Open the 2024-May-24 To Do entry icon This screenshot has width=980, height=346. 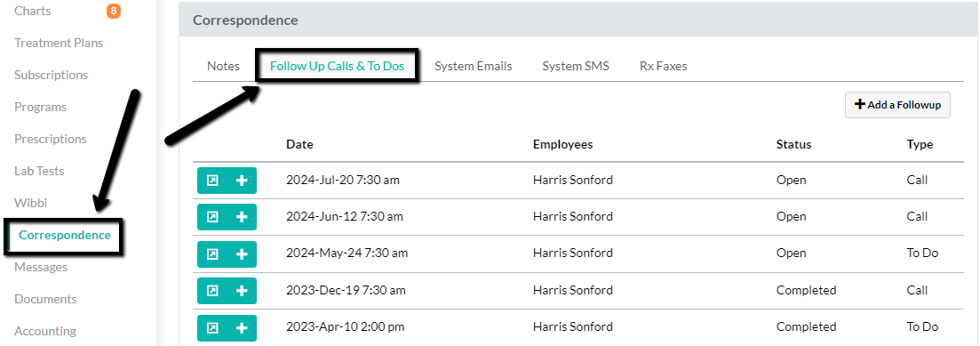point(212,254)
